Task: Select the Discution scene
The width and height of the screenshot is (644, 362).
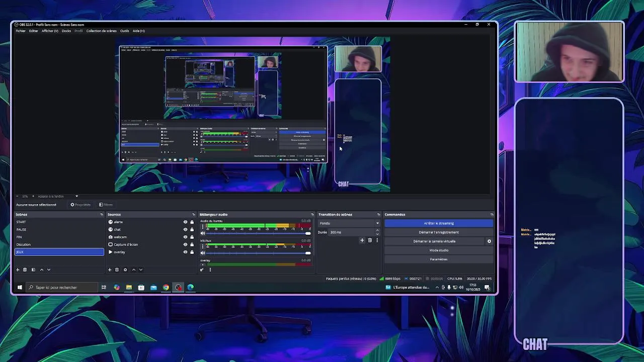Action: pyautogui.click(x=59, y=245)
